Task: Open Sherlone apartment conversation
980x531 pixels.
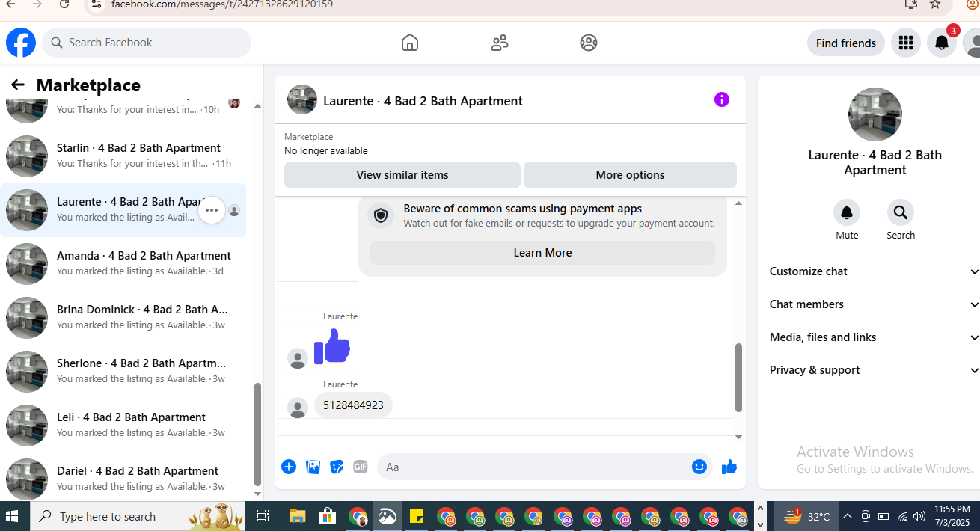Action: pos(123,372)
